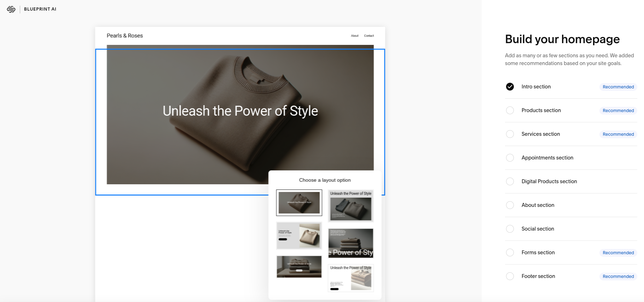644x302 pixels.
Task: Add the Footer section to homepage
Action: (510, 276)
